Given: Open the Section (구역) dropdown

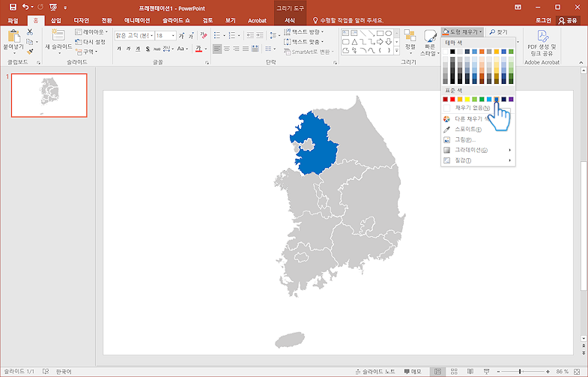Looking at the screenshot, I should click(87, 52).
